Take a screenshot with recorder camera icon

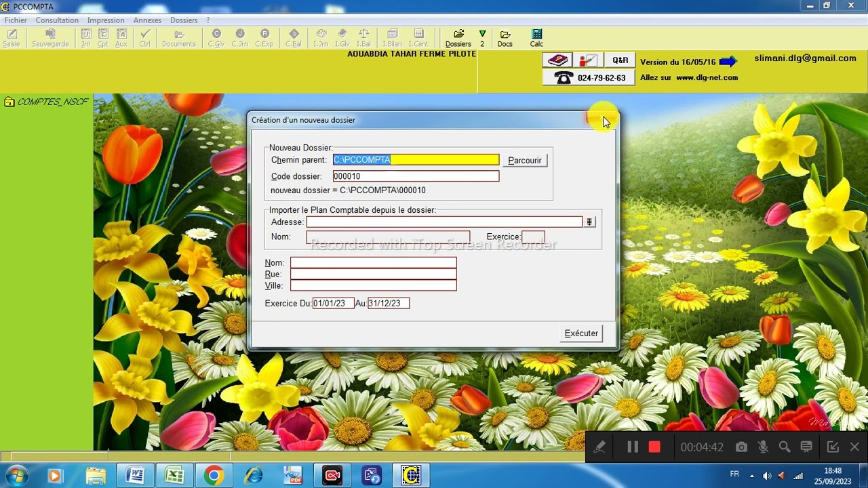pos(741,447)
